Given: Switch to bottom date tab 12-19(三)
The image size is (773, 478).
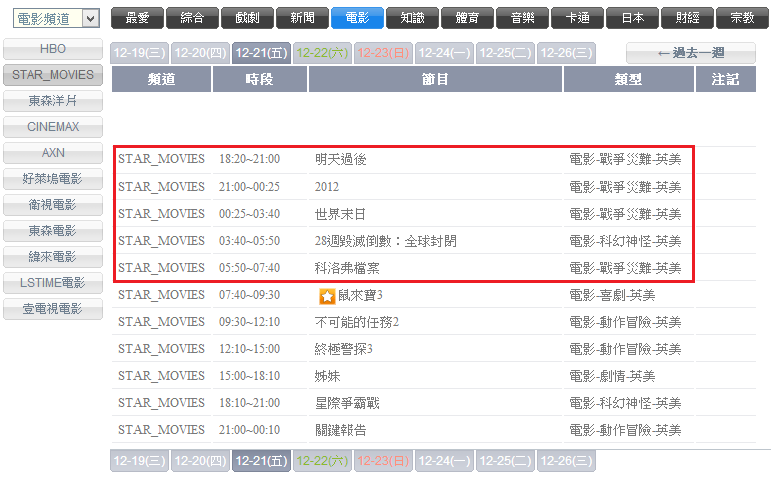Looking at the screenshot, I should click(140, 461).
